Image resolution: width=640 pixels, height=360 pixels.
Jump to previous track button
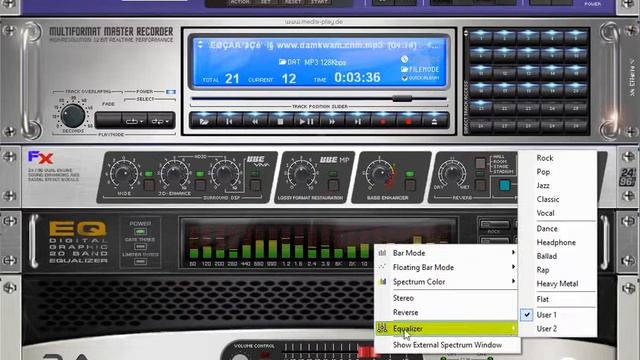[x=229, y=121]
